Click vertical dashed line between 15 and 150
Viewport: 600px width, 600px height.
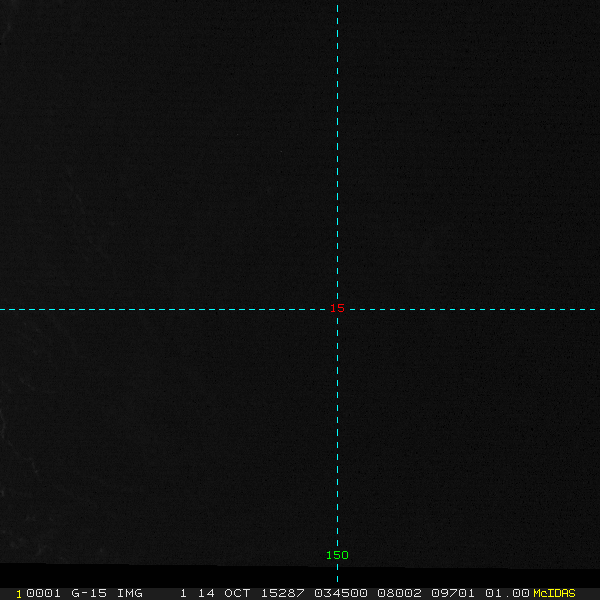(x=338, y=430)
